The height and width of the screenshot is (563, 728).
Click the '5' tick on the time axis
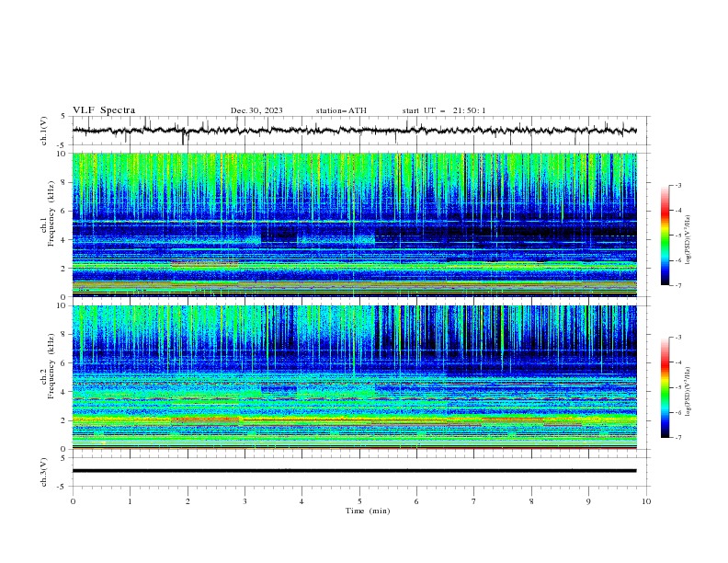click(x=359, y=501)
